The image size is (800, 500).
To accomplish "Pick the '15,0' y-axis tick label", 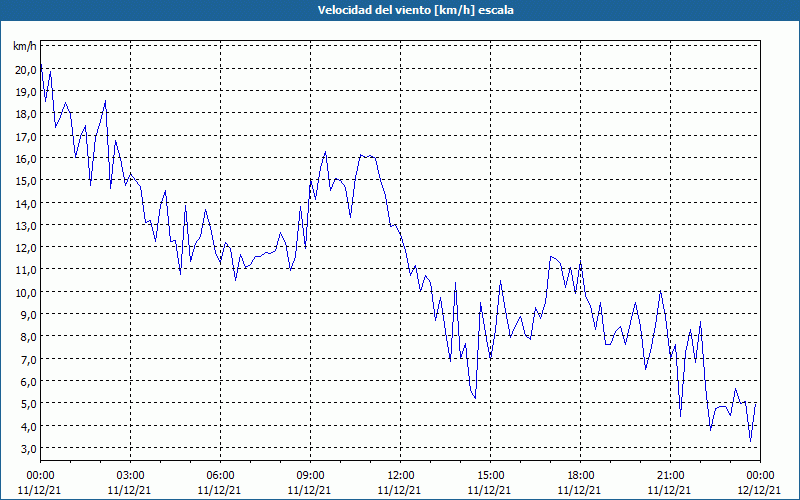I will click(x=26, y=181).
